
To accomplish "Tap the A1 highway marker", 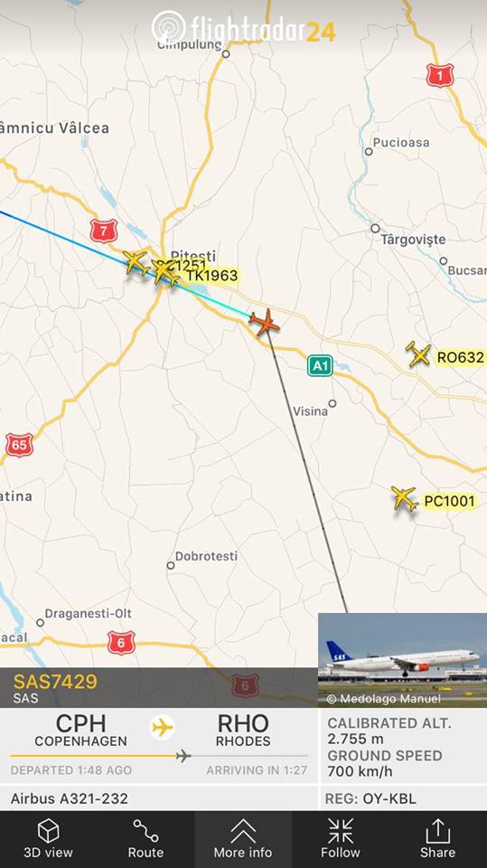I will (x=320, y=365).
